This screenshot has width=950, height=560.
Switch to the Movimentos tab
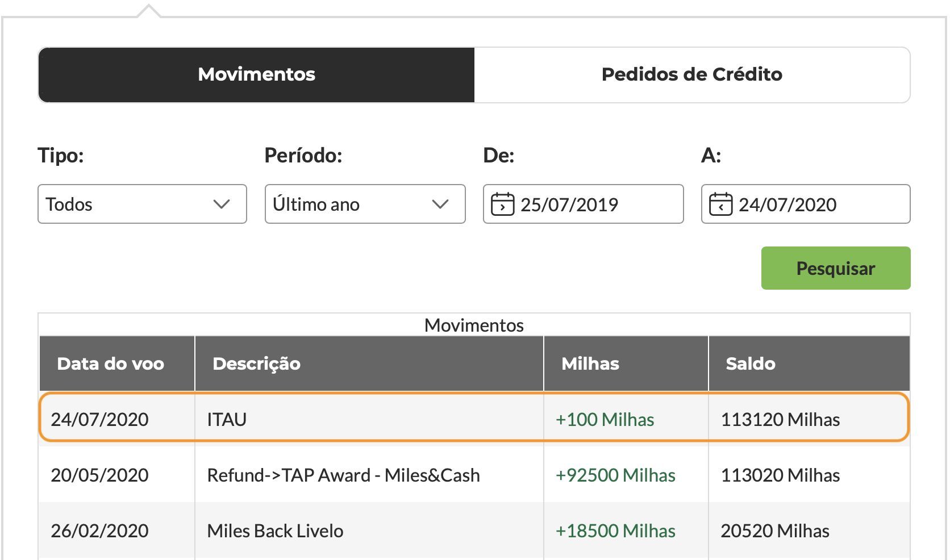(256, 75)
